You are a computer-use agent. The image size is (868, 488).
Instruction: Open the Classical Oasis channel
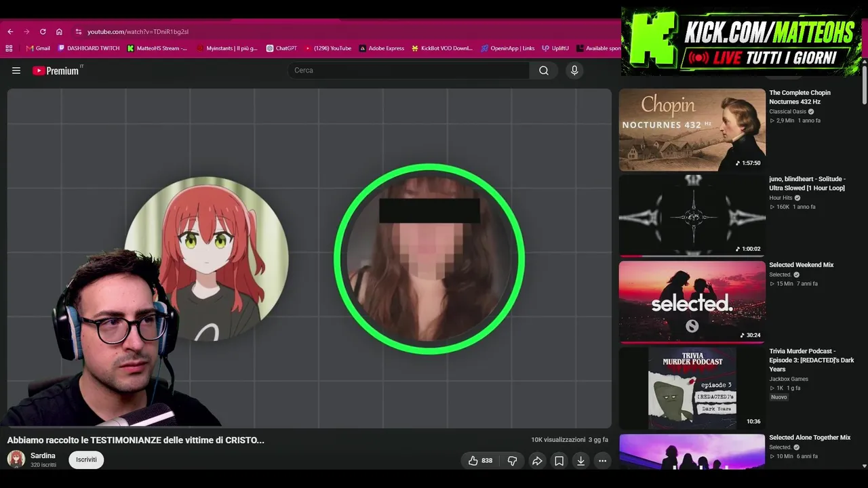[x=788, y=112]
